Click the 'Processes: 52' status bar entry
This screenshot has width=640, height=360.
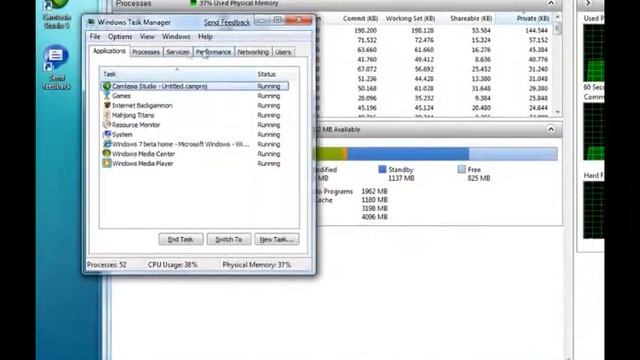click(107, 264)
